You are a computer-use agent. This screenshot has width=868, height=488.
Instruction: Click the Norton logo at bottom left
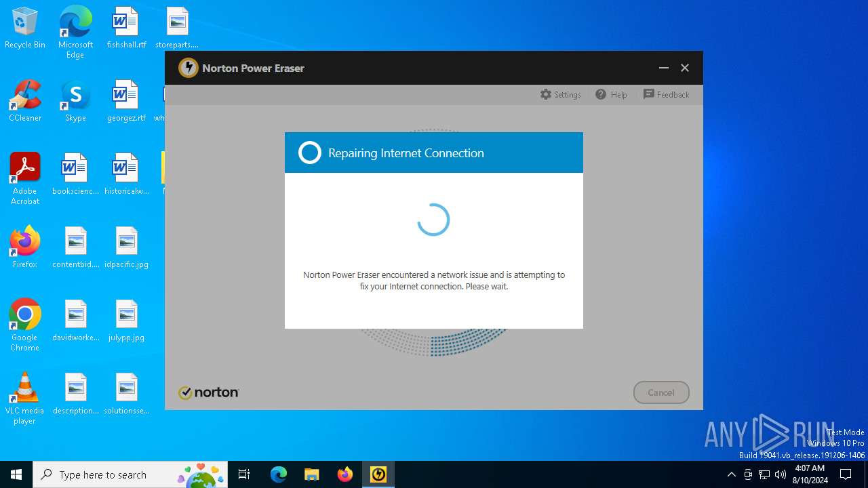point(208,392)
